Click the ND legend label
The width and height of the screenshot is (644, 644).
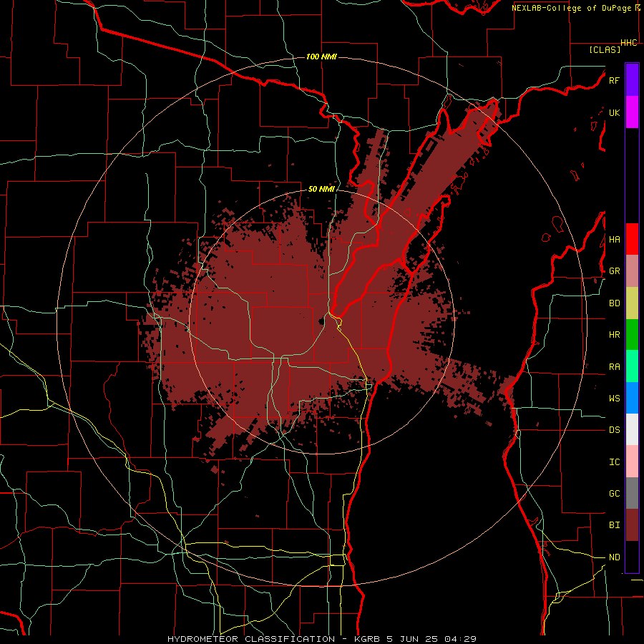click(614, 557)
